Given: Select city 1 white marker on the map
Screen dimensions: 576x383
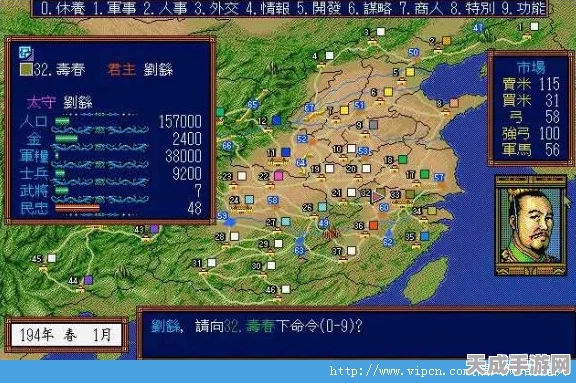Looking at the screenshot, I should pos(534,26).
